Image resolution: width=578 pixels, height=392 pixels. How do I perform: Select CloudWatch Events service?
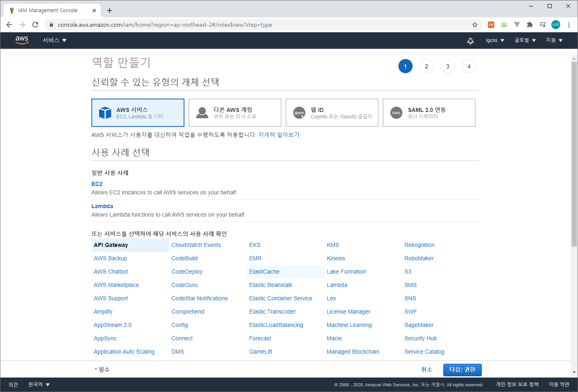point(196,245)
